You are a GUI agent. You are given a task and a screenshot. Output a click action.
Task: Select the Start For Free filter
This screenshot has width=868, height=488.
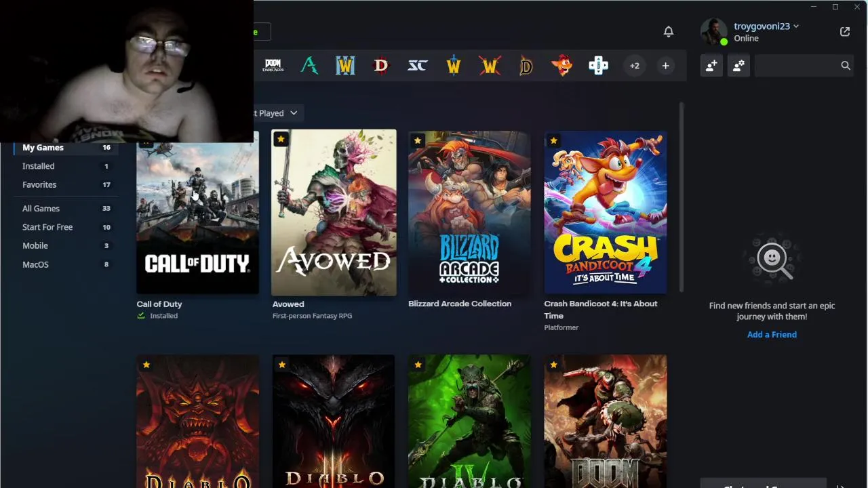coord(66,228)
